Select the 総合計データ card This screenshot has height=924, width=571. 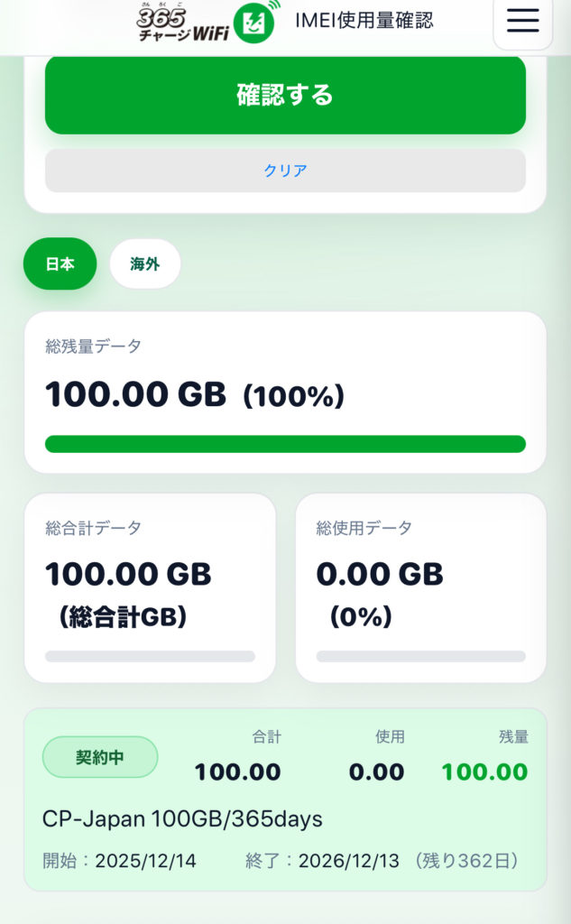point(150,587)
